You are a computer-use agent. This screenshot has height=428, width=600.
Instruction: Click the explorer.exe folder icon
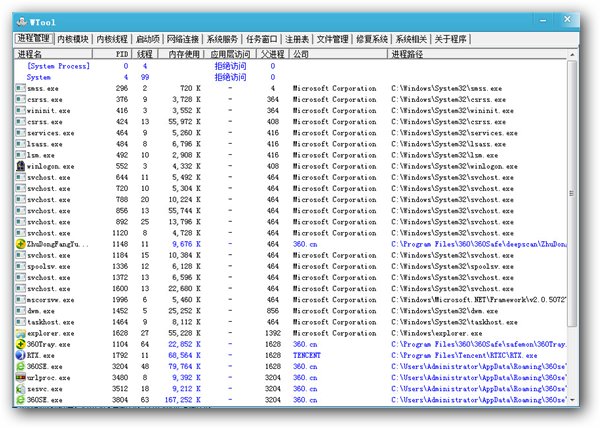[20, 333]
